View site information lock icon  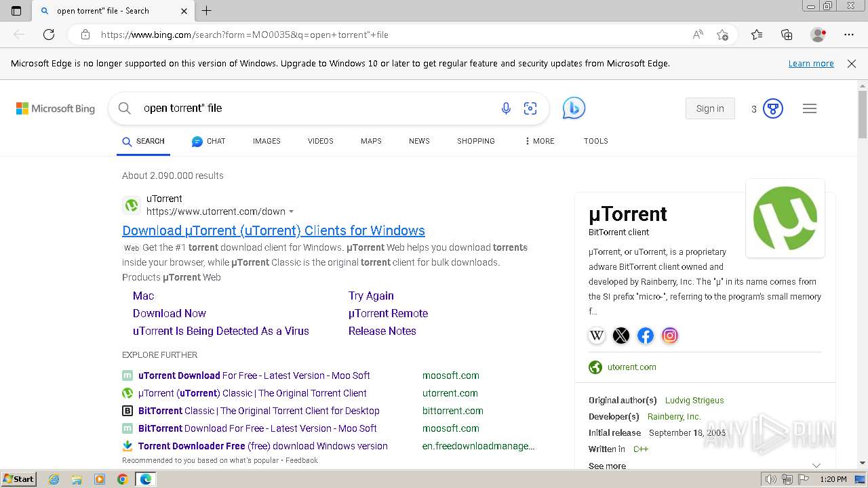click(x=85, y=35)
